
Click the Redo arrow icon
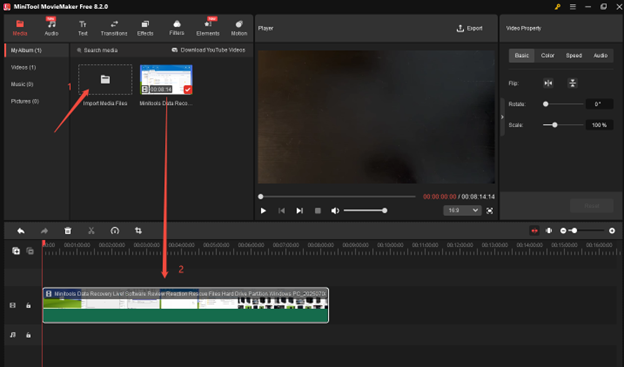[x=44, y=231]
